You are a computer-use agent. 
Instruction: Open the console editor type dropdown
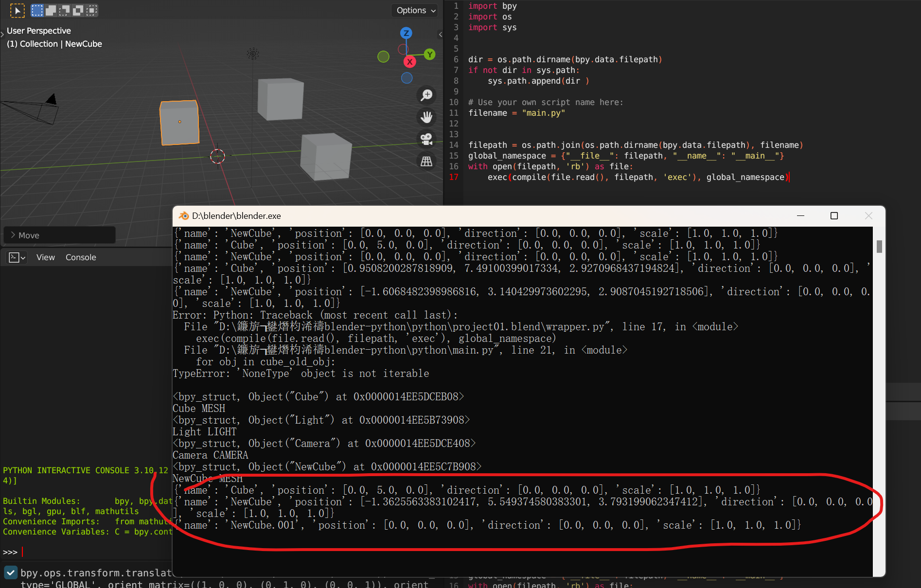click(17, 257)
